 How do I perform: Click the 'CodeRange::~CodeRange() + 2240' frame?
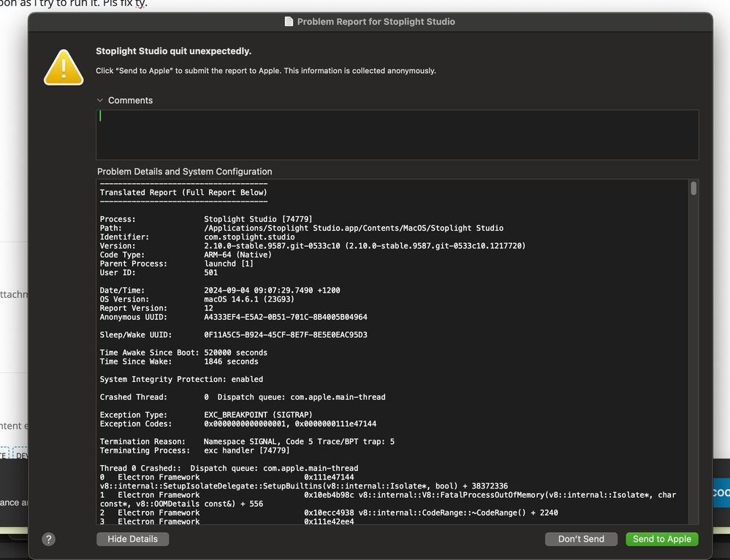[x=329, y=513]
